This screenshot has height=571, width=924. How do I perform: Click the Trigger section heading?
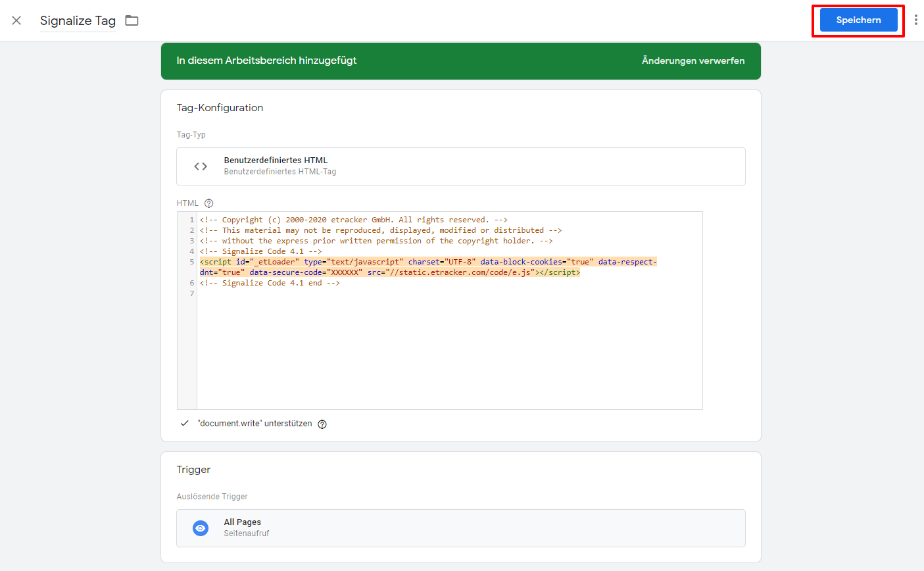[x=193, y=470]
